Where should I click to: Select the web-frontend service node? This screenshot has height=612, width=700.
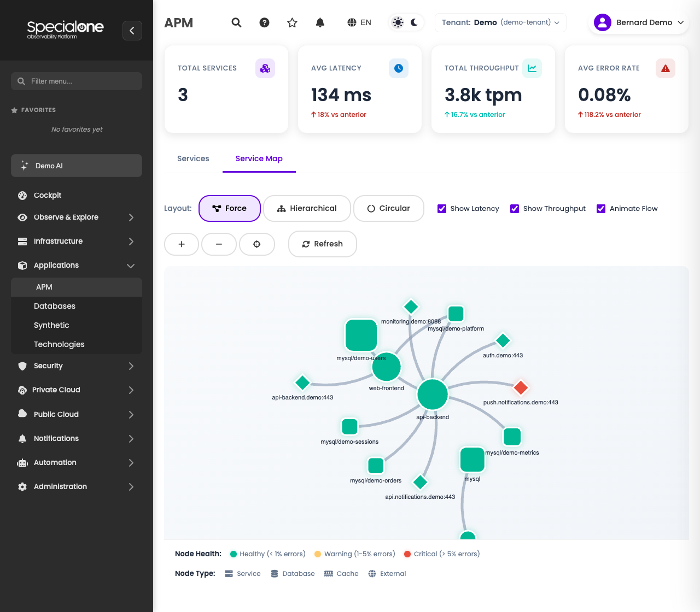click(387, 367)
